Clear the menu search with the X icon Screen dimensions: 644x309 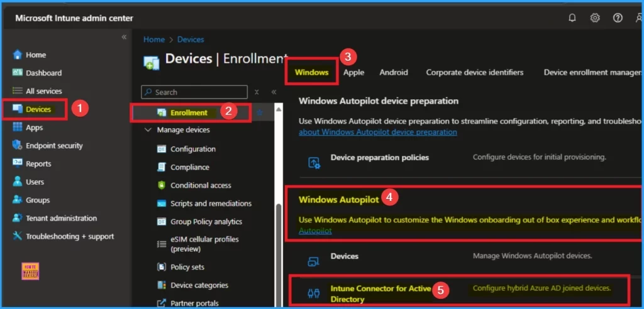point(257,92)
